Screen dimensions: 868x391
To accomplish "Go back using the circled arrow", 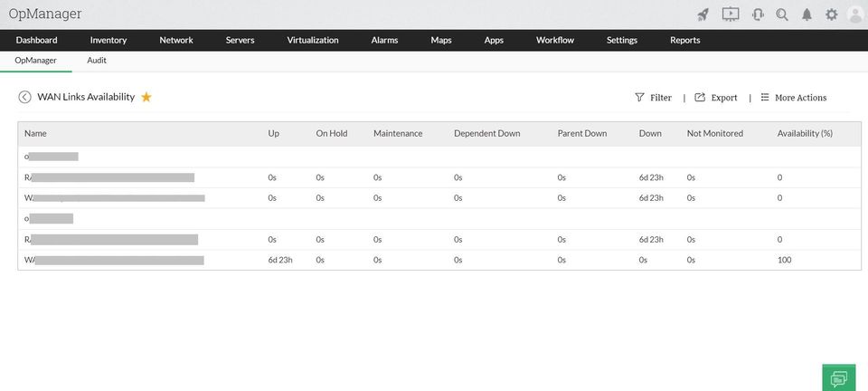I will coord(24,97).
